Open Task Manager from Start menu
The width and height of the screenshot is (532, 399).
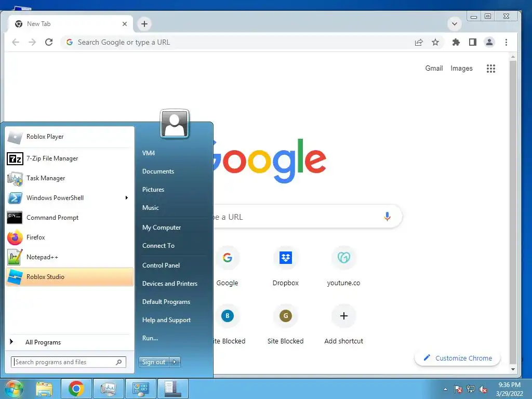(70, 178)
